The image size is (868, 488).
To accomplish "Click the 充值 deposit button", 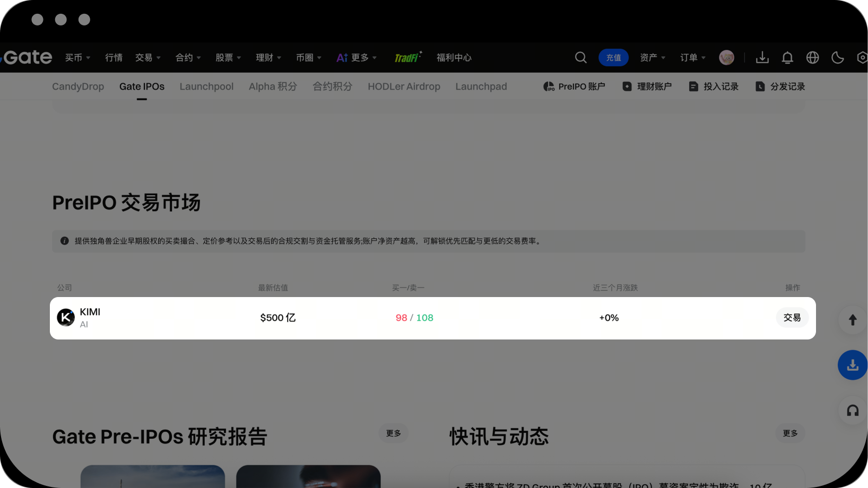I will (x=613, y=57).
